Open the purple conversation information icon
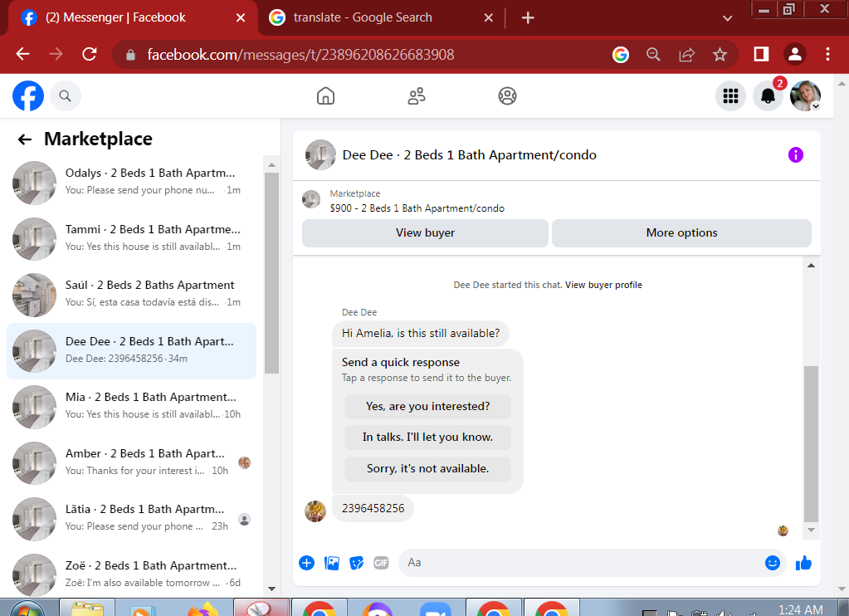The image size is (849, 616). coord(795,155)
